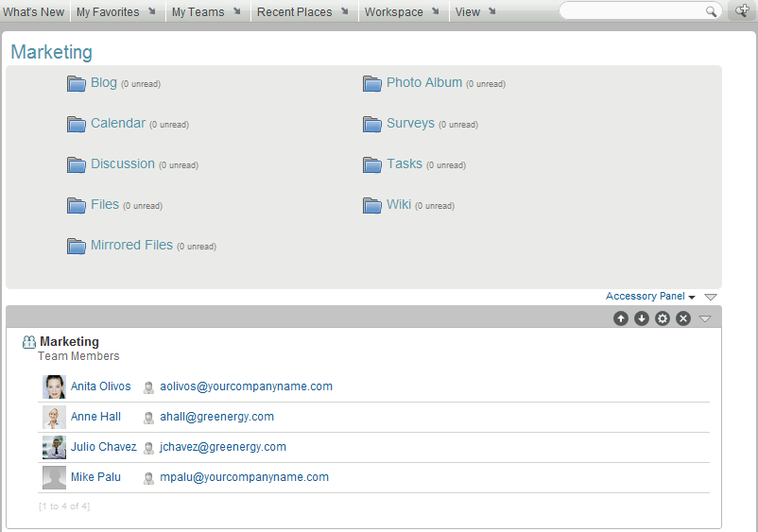The image size is (758, 532).
Task: Open Anita Olivos name link
Action: pos(100,386)
